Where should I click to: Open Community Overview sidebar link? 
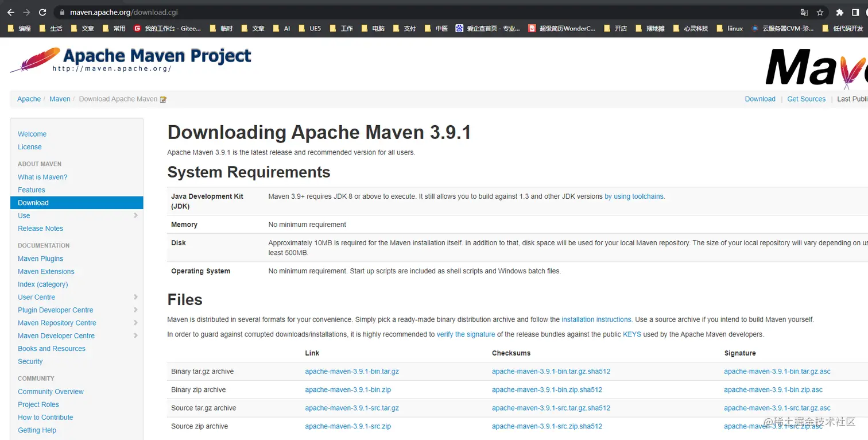(x=51, y=392)
